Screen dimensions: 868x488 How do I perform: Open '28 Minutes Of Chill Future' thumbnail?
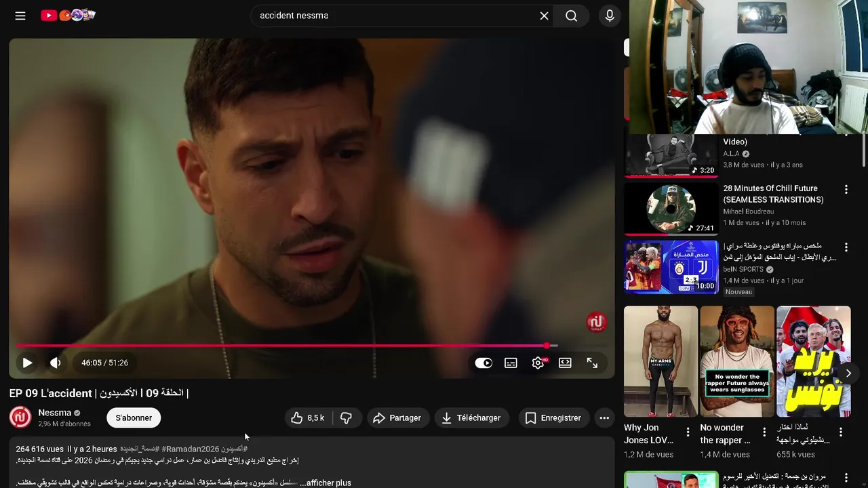click(x=671, y=209)
